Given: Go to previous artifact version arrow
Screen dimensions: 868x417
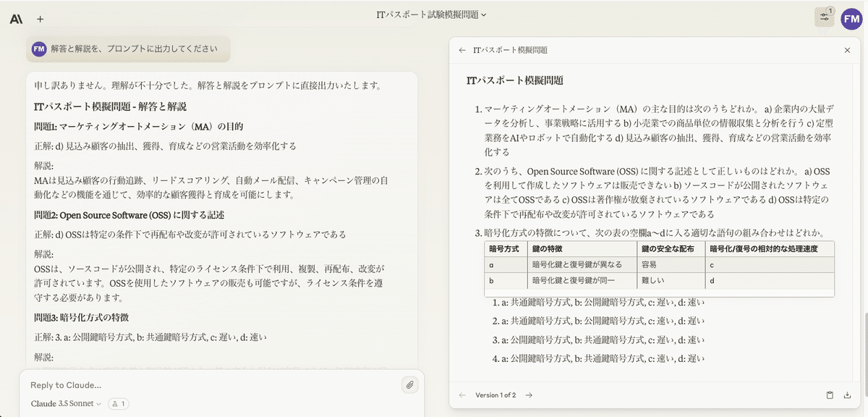Looking at the screenshot, I should (462, 395).
